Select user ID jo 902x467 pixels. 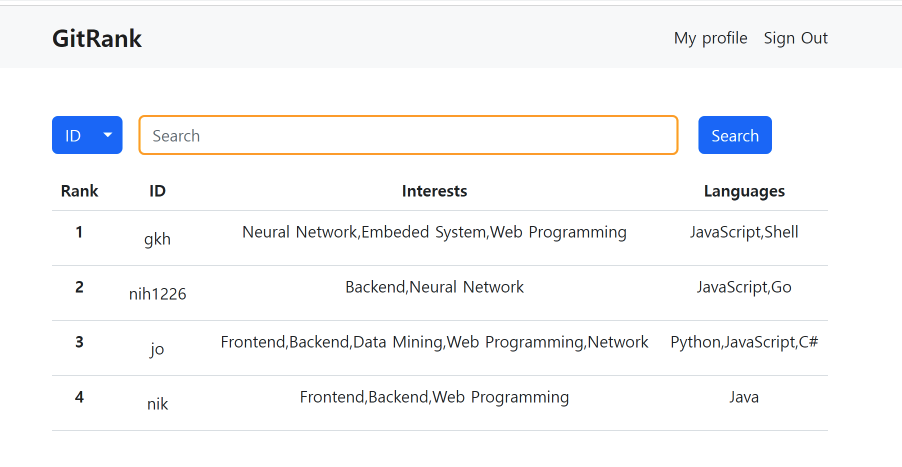tap(157, 349)
